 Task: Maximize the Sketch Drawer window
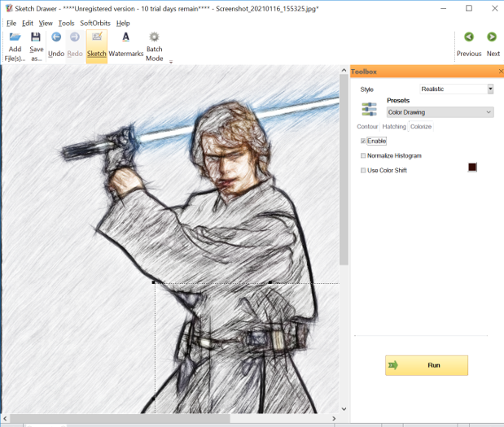coord(469,8)
